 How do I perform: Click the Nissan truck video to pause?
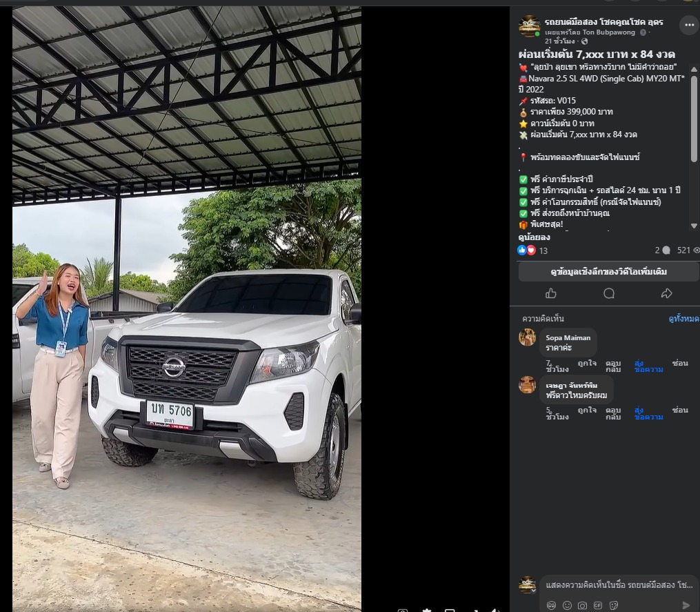187,308
